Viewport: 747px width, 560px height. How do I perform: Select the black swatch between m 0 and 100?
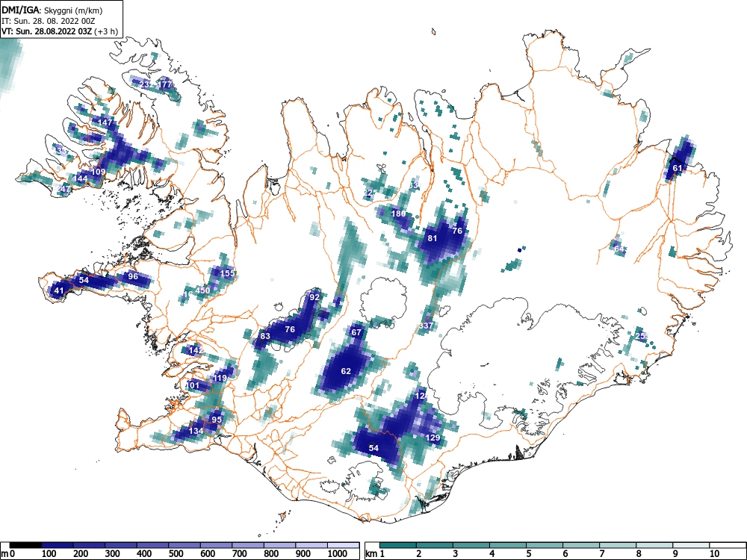click(x=25, y=545)
